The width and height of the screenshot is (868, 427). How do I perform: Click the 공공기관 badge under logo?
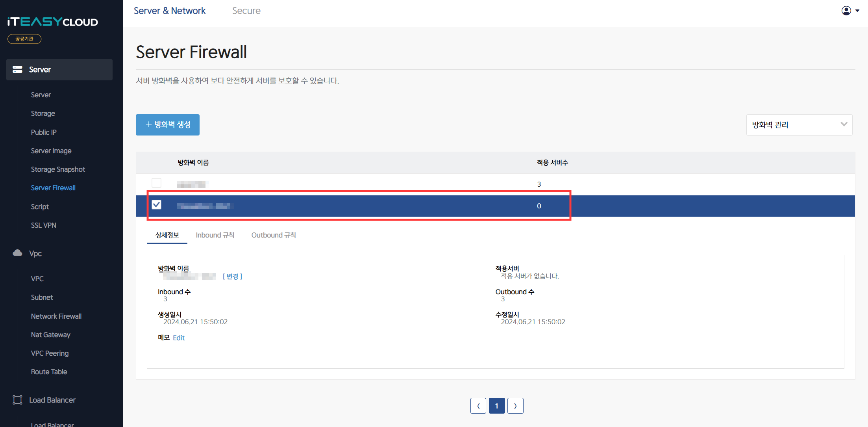pos(24,39)
